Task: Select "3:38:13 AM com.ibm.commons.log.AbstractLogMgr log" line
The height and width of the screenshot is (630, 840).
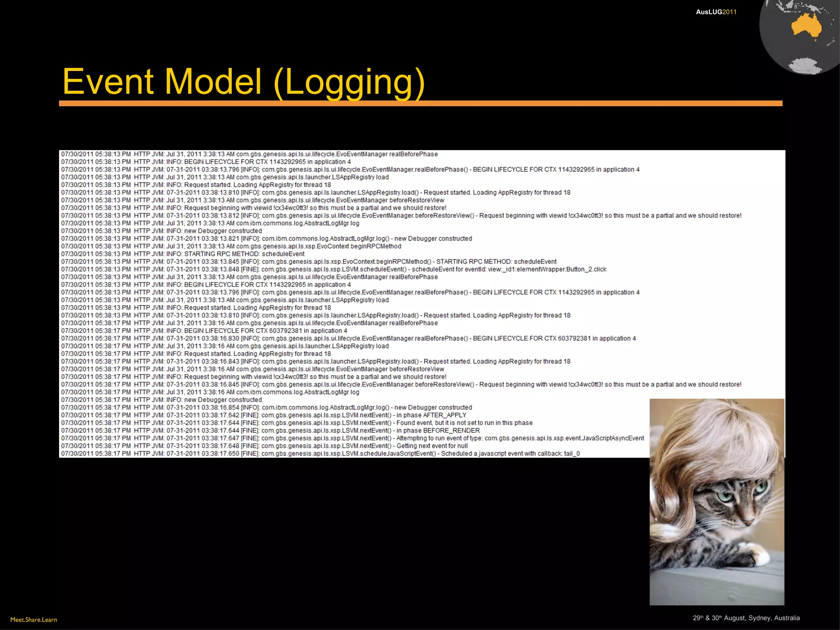Action: (x=210, y=224)
